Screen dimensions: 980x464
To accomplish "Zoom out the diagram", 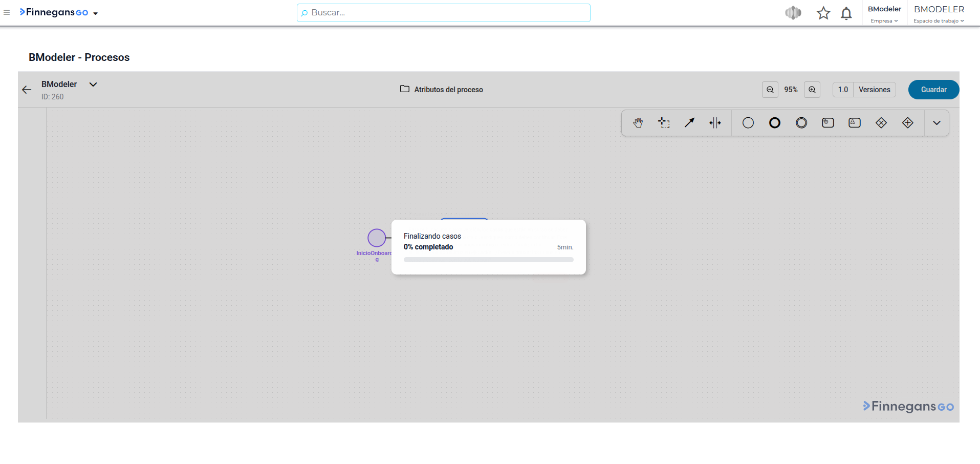I will coord(770,90).
